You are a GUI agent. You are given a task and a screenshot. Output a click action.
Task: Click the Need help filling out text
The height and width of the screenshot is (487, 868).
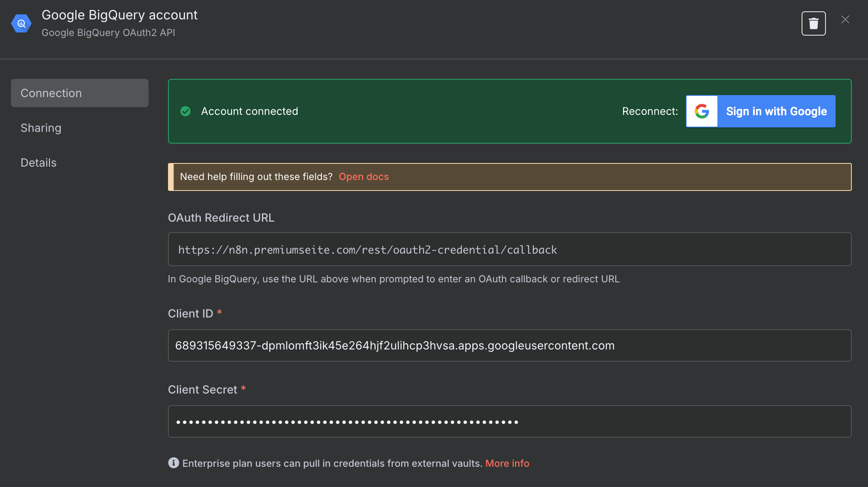pyautogui.click(x=256, y=177)
